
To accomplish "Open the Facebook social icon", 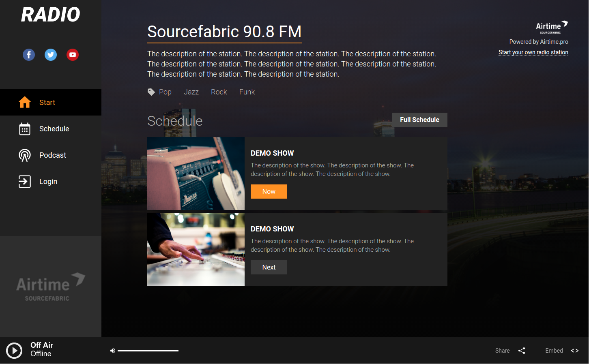I will point(29,55).
